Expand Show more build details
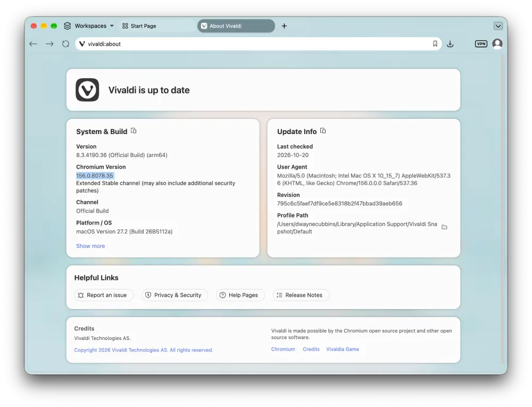 (x=90, y=246)
